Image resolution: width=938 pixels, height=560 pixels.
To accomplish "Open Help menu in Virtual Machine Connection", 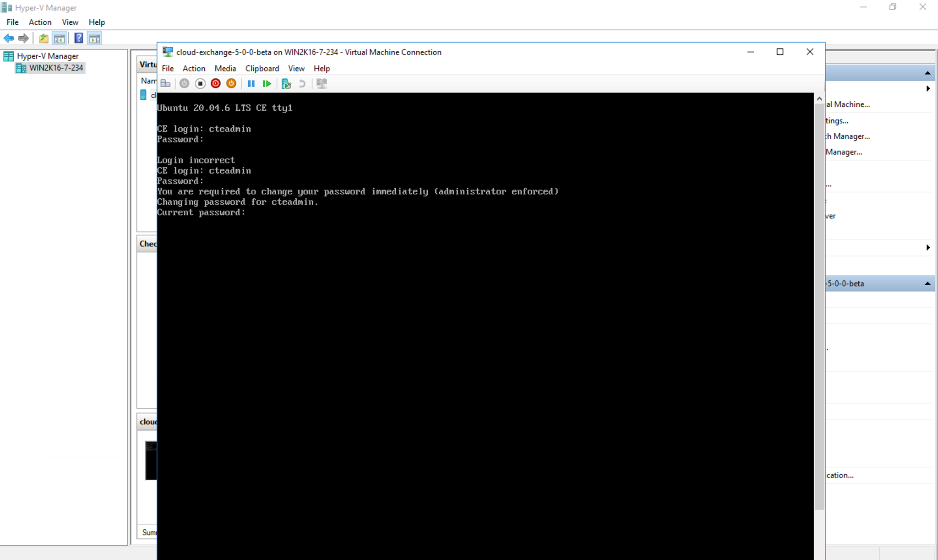I will pyautogui.click(x=322, y=68).
